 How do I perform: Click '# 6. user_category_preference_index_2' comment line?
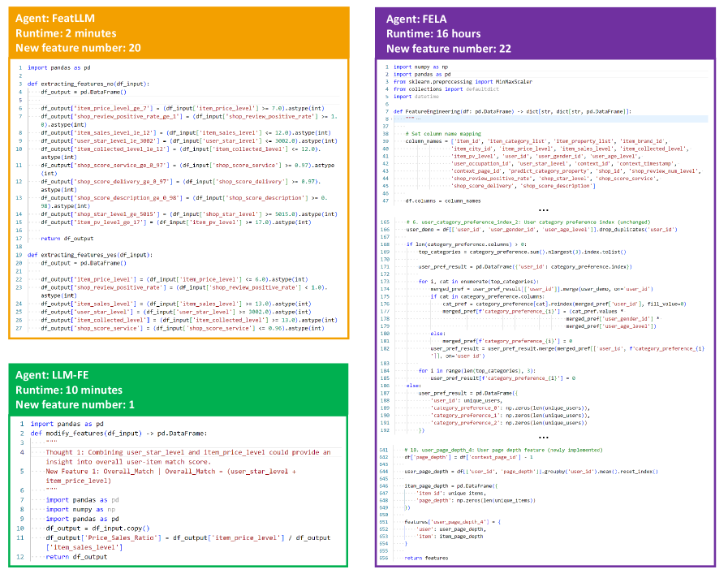pyautogui.click(x=528, y=222)
